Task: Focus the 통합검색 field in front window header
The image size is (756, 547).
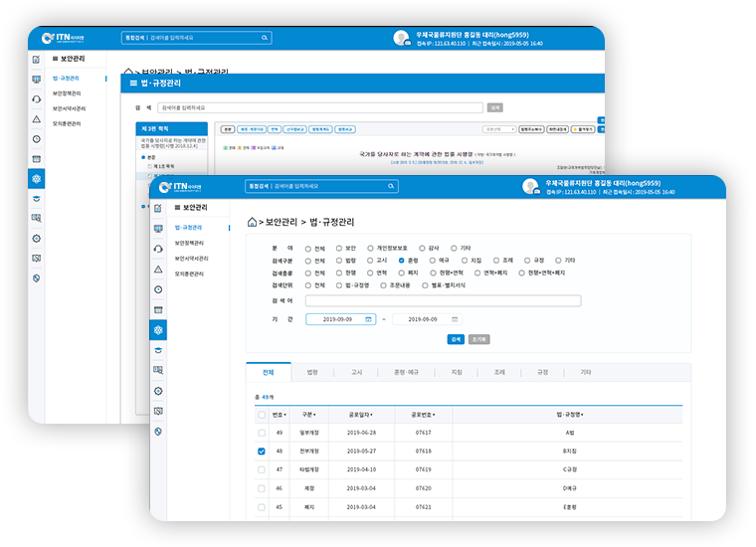Action: (x=321, y=186)
